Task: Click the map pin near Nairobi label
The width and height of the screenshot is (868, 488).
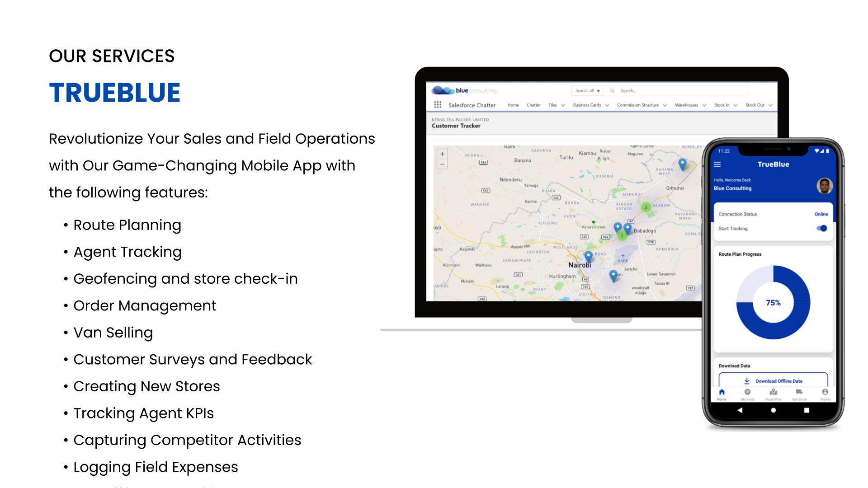Action: [x=588, y=257]
